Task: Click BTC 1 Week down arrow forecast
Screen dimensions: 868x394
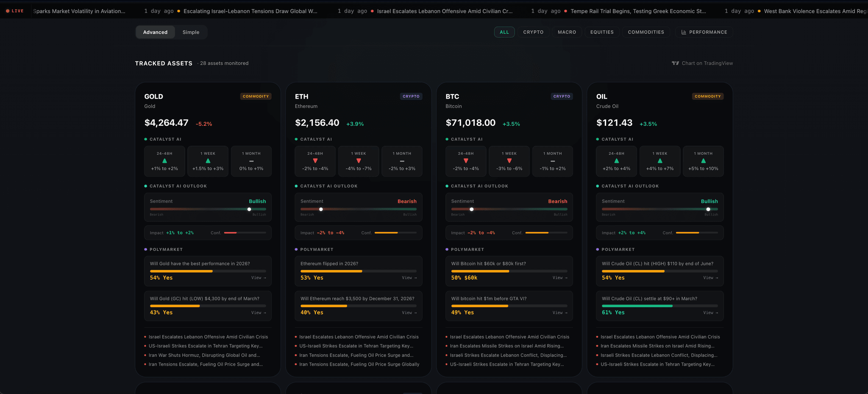Action: pos(509,161)
